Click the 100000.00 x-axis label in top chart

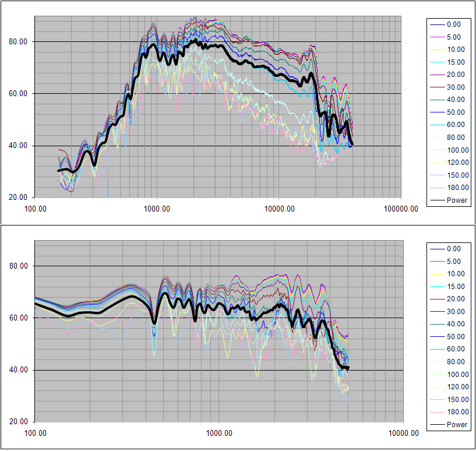click(x=401, y=209)
